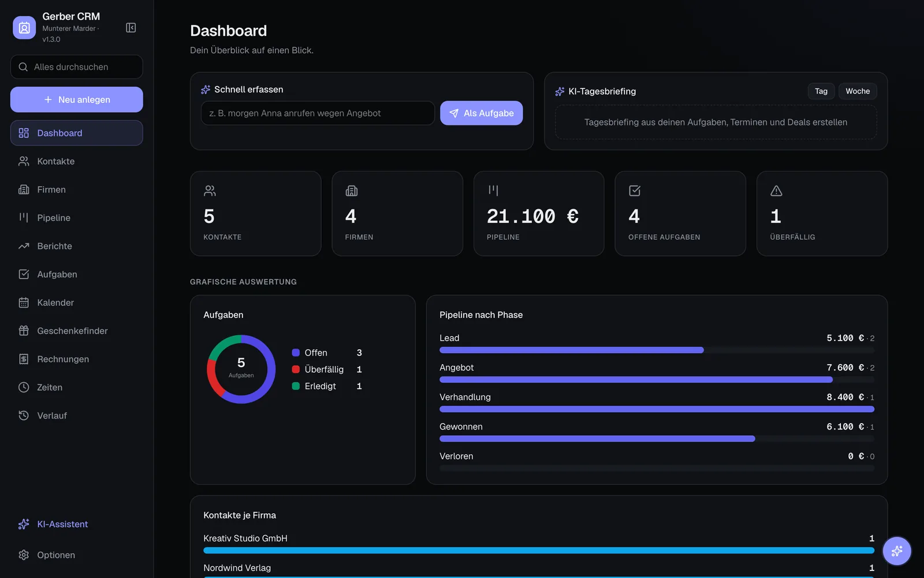
Task: Click the Kalender icon in sidebar
Action: (24, 303)
